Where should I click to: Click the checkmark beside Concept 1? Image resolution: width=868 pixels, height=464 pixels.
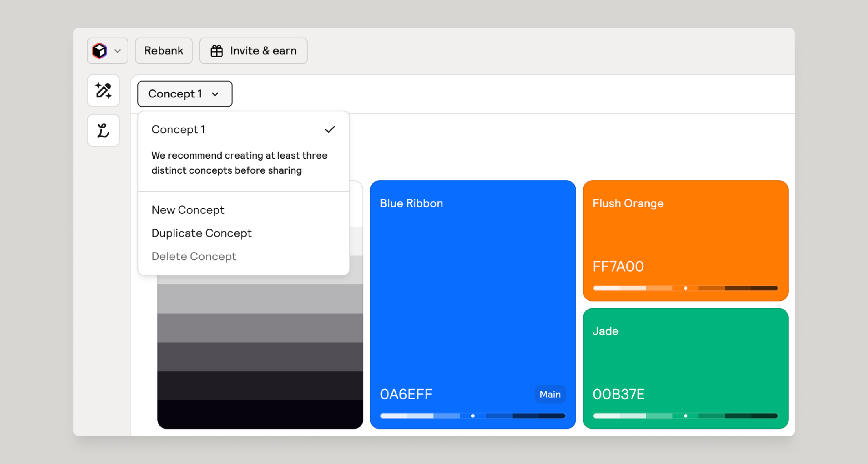click(330, 129)
